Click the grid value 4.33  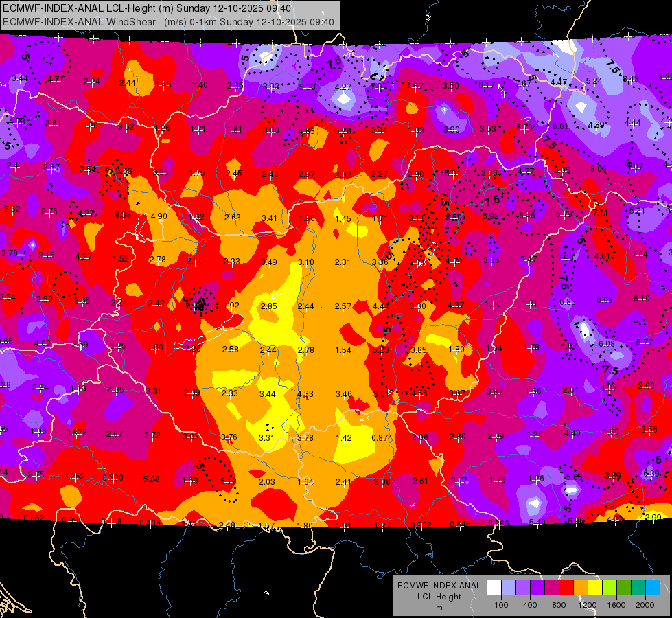305,393
